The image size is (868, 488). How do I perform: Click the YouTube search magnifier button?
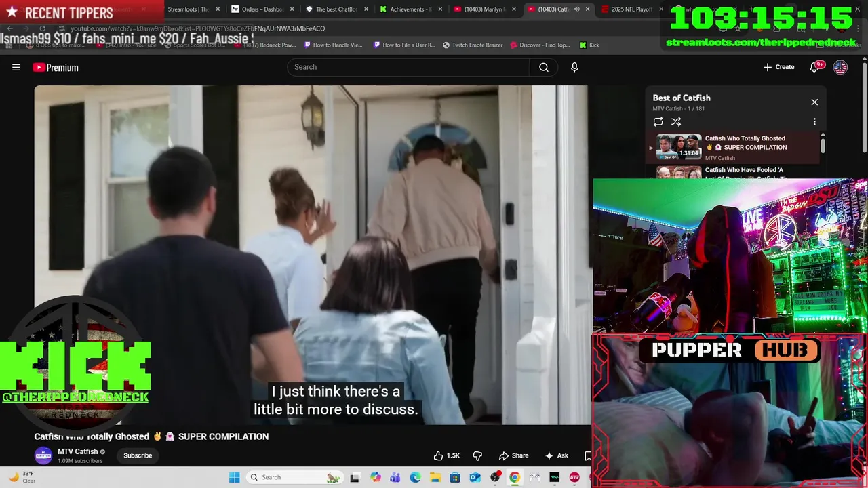(x=544, y=67)
